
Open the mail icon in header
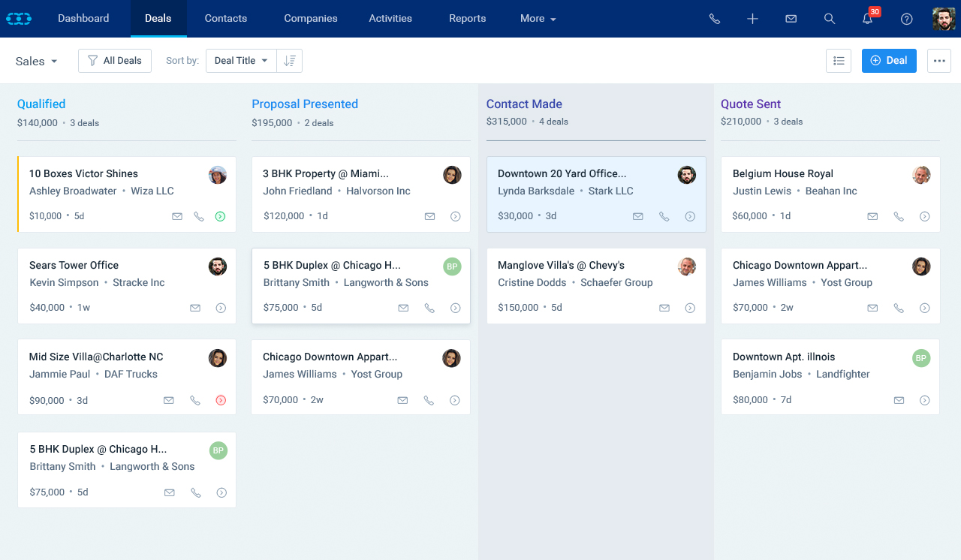tap(791, 19)
